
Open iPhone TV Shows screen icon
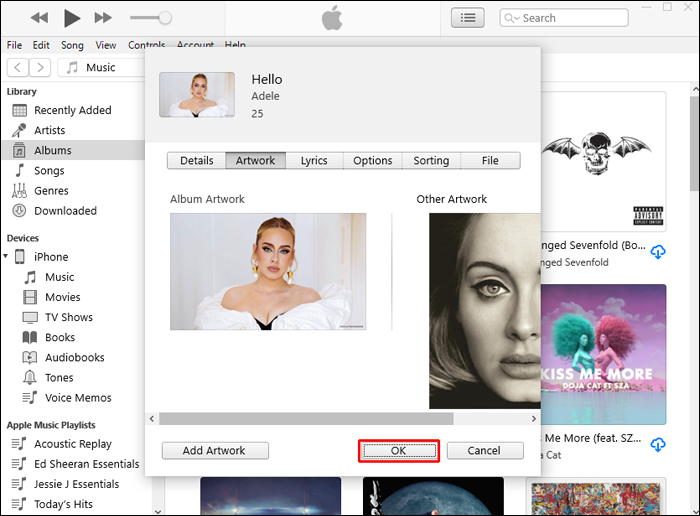[30, 317]
